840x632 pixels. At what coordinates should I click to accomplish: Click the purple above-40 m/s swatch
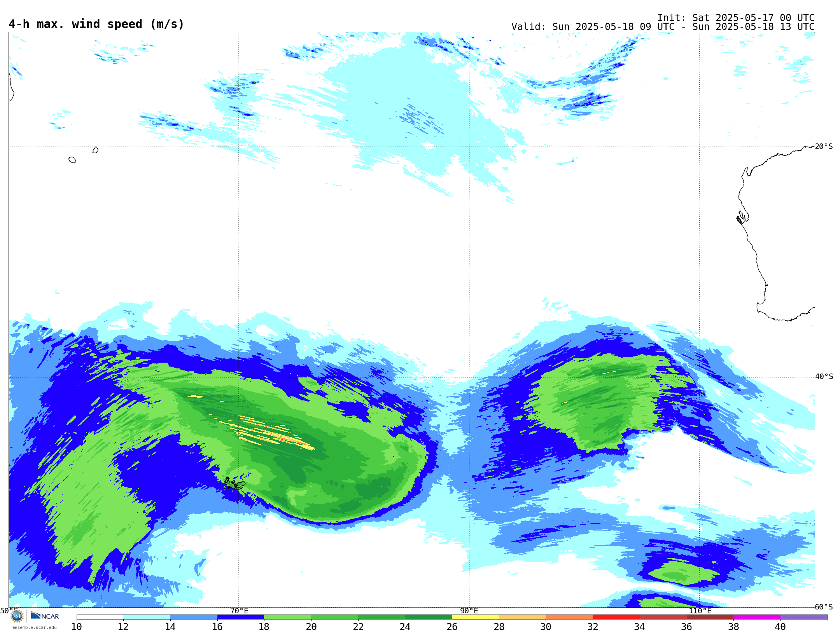click(x=804, y=617)
